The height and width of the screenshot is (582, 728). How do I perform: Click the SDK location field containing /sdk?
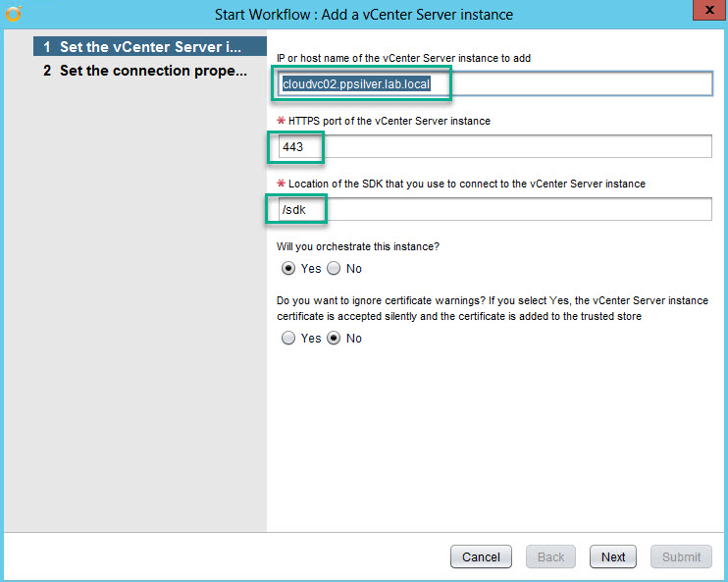pos(494,209)
